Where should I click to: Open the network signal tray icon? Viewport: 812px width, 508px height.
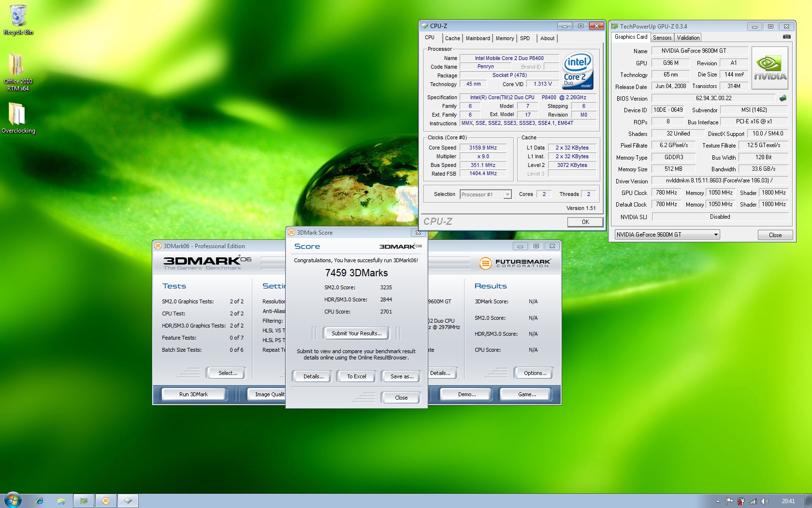click(753, 501)
